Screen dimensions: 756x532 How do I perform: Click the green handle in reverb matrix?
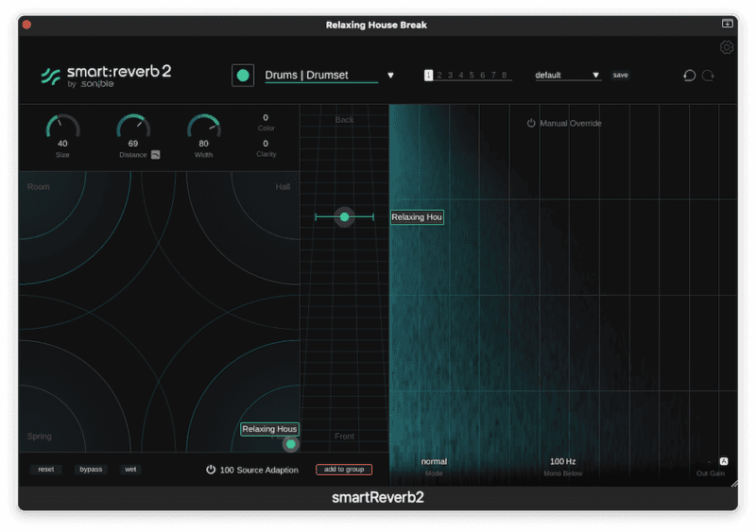point(291,444)
